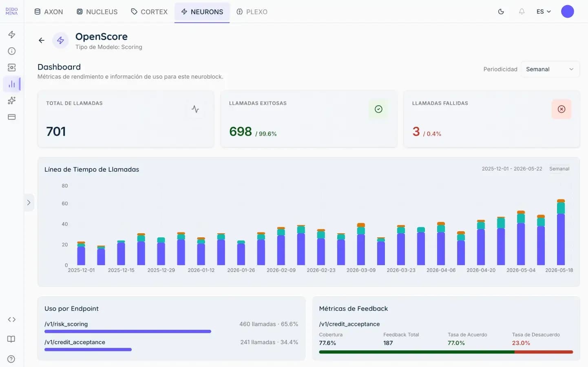Click the bar for 2026-03-09

tap(361, 244)
